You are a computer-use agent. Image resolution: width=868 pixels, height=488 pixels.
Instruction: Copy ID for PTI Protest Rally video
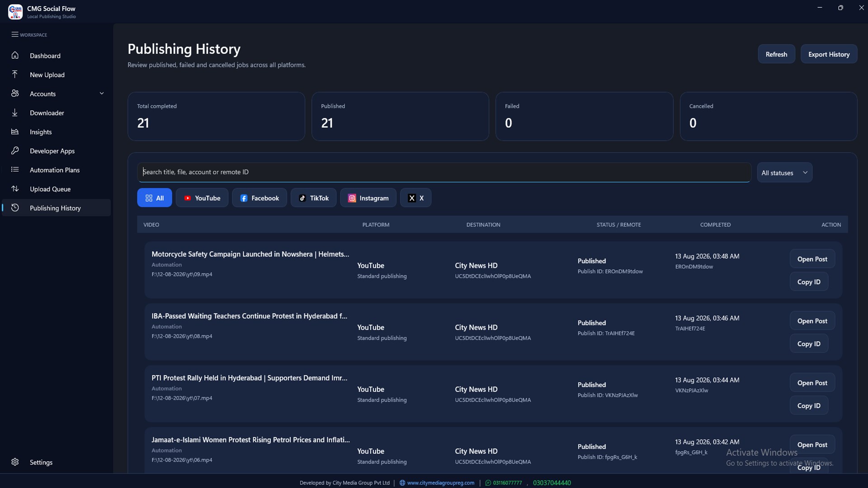[x=809, y=406]
